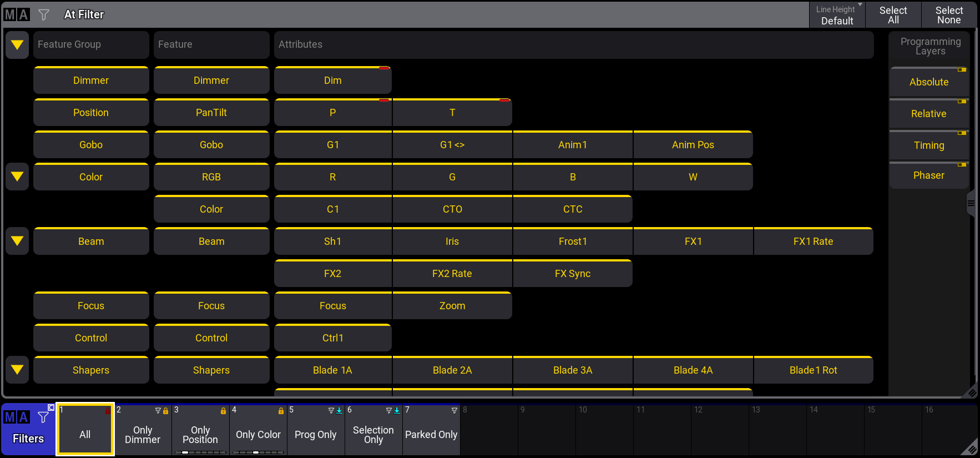Click the side grip handle beside Programming Layers

coord(971,203)
